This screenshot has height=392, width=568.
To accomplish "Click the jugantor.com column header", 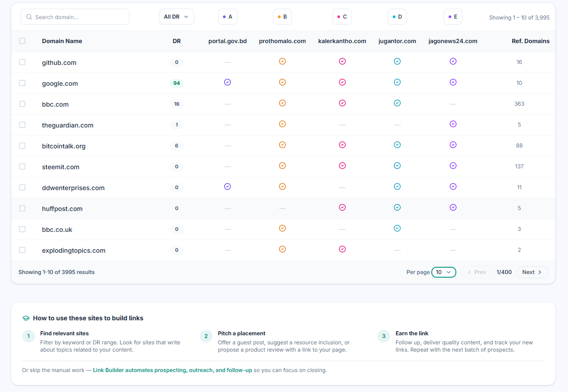I will pyautogui.click(x=397, y=41).
